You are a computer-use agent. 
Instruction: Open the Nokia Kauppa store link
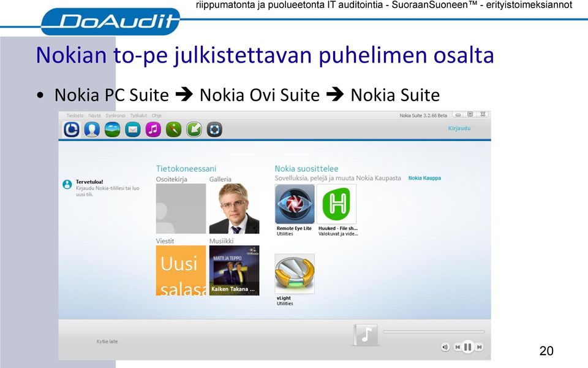(x=424, y=178)
